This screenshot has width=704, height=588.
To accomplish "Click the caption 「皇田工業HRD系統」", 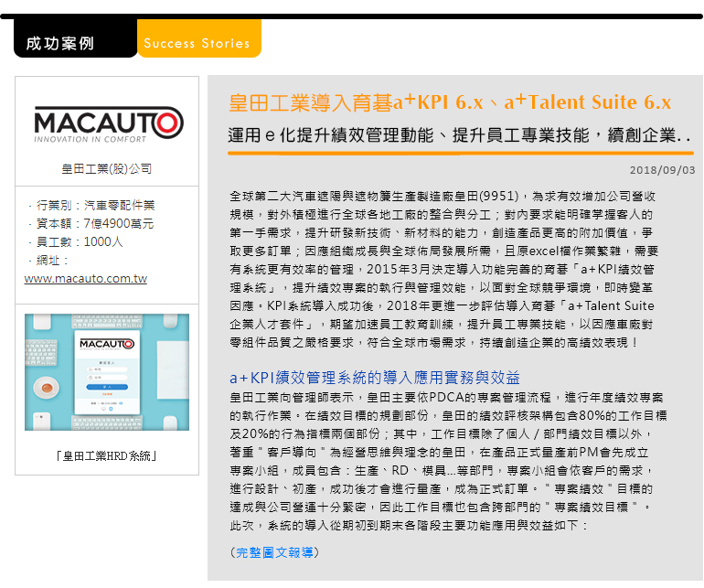I will tap(106, 456).
